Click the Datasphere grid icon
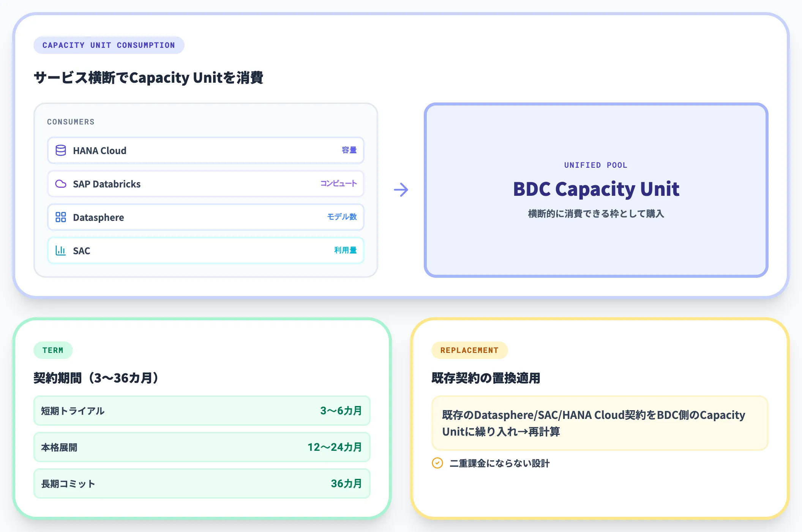Viewport: 802px width, 532px height. (x=61, y=217)
